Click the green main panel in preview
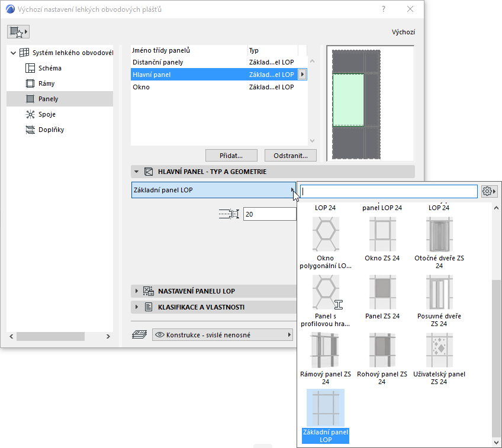 [348, 100]
